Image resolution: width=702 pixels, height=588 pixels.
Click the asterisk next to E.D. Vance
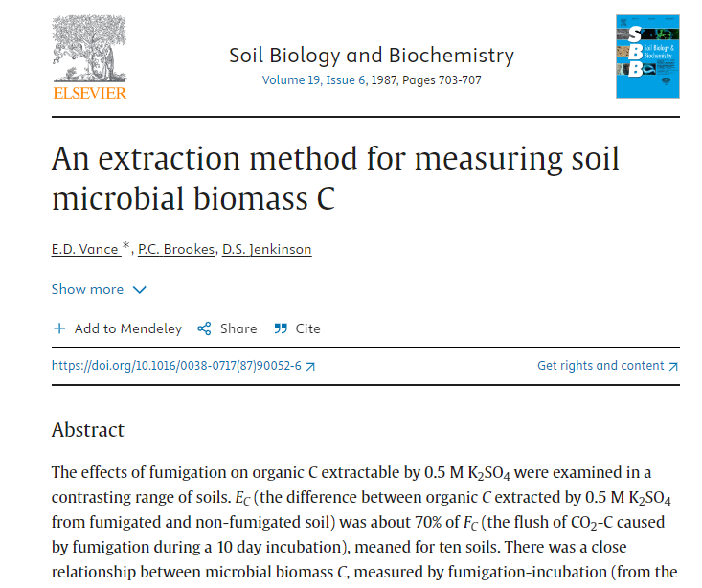click(126, 249)
